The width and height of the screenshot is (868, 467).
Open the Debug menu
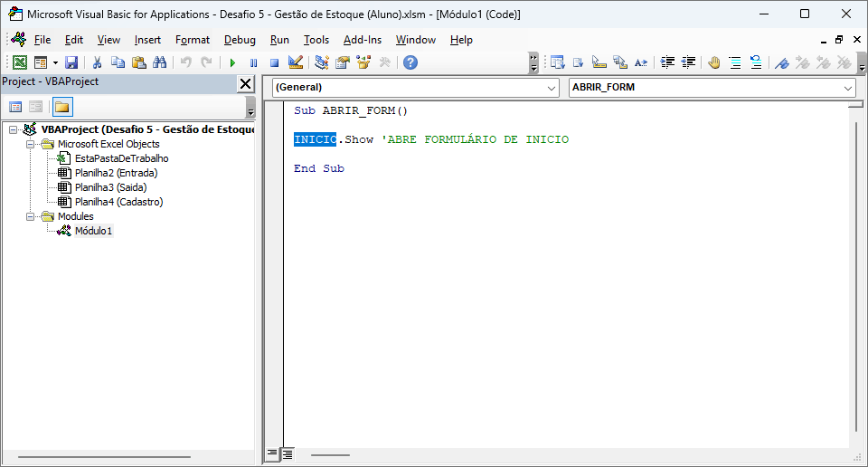240,40
